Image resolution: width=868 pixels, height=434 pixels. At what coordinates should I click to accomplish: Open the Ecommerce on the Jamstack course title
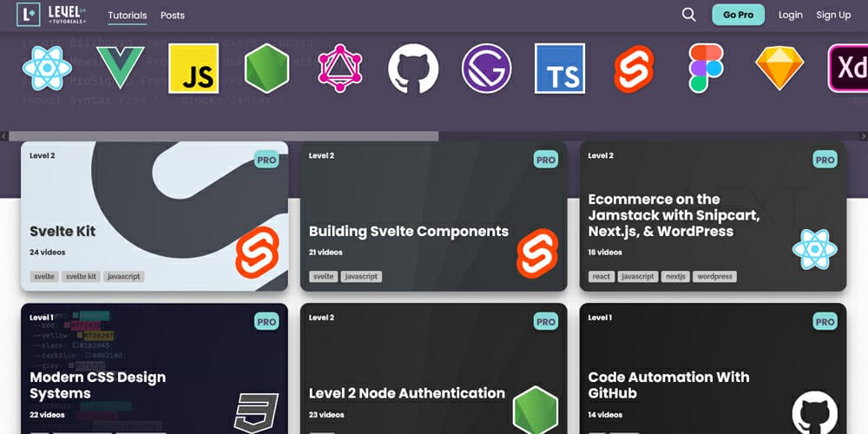coord(674,215)
